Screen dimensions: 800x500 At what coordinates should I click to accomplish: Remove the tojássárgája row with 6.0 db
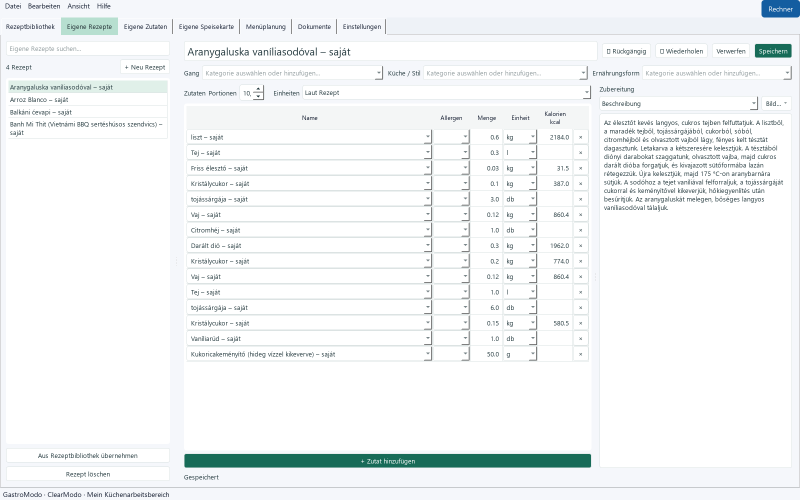(x=580, y=308)
